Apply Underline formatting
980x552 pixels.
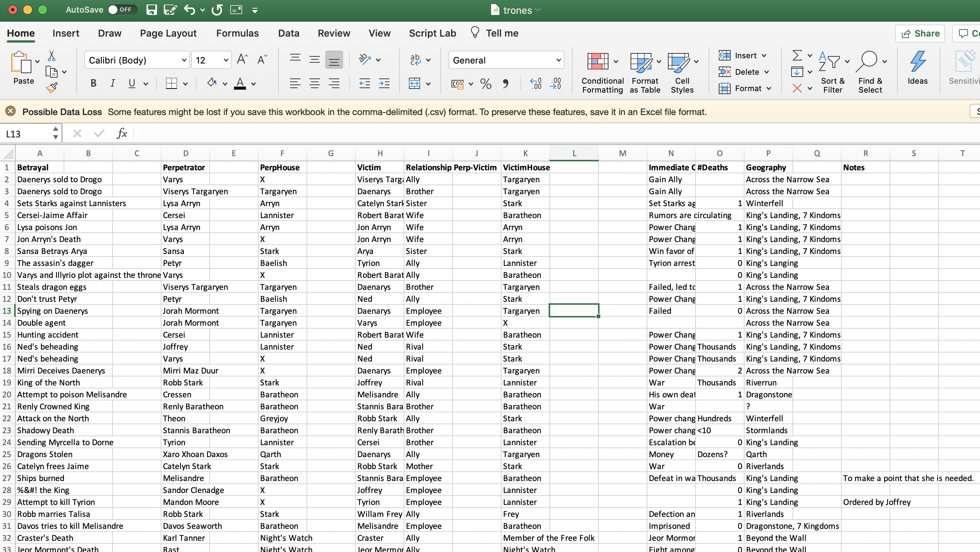tap(132, 83)
